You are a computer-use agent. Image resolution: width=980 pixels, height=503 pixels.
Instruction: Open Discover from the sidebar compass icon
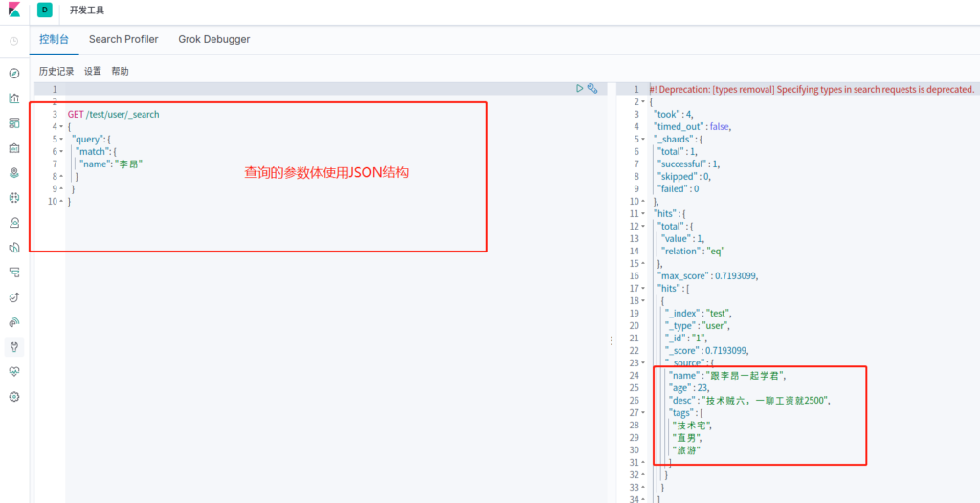click(x=14, y=73)
